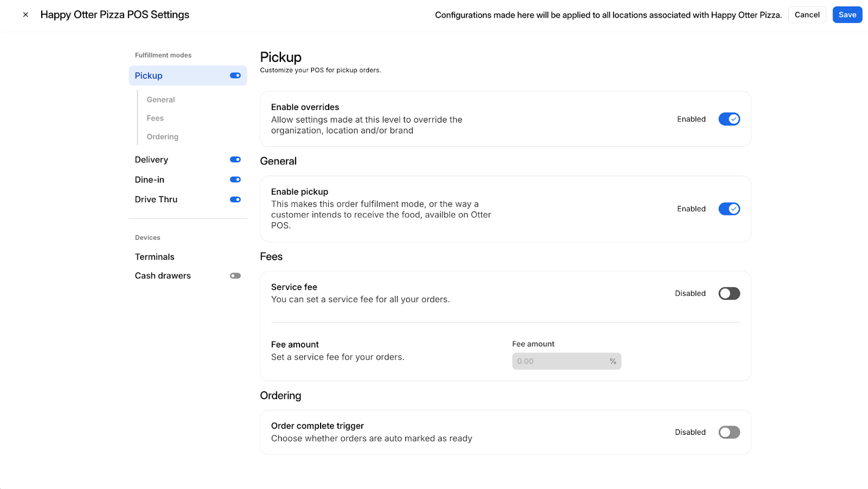
Task: Jump to Ordering subsection in sidebar
Action: click(x=162, y=137)
